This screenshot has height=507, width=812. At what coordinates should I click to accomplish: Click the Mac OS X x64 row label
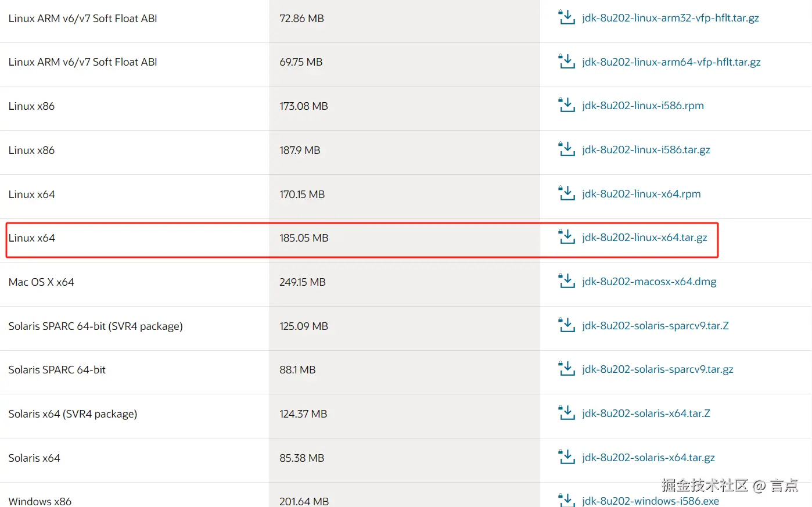tap(41, 282)
